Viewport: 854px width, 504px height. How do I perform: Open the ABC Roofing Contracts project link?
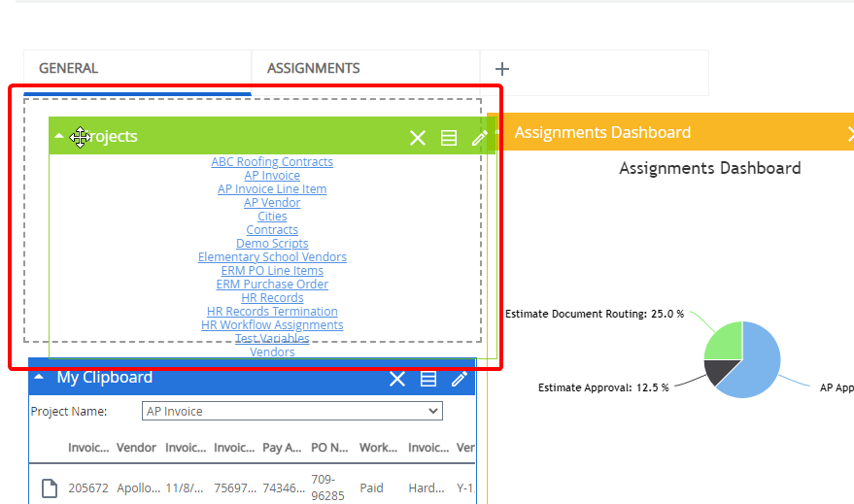click(x=272, y=162)
